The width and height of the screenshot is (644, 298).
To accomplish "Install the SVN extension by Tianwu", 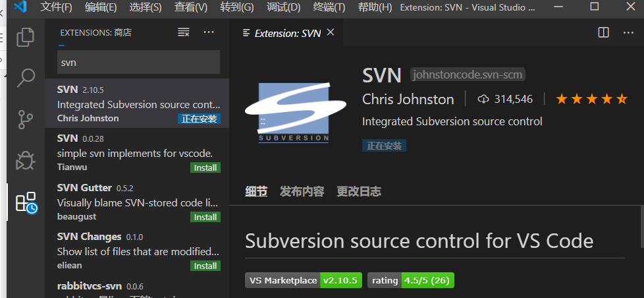I will (205, 167).
